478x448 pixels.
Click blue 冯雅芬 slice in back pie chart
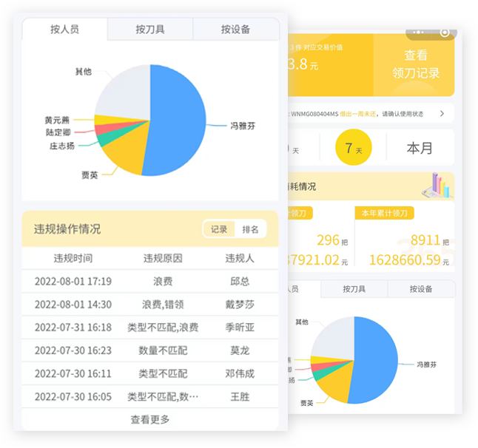(x=377, y=360)
